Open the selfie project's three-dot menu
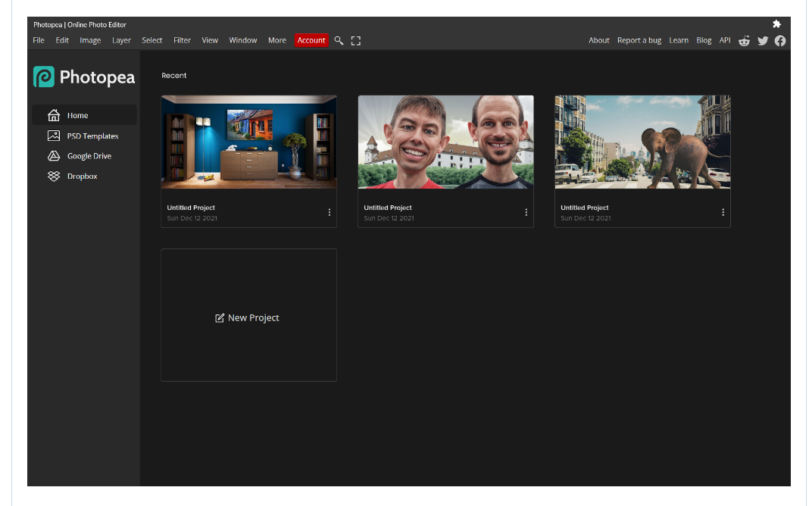The width and height of the screenshot is (812, 506). tap(526, 212)
